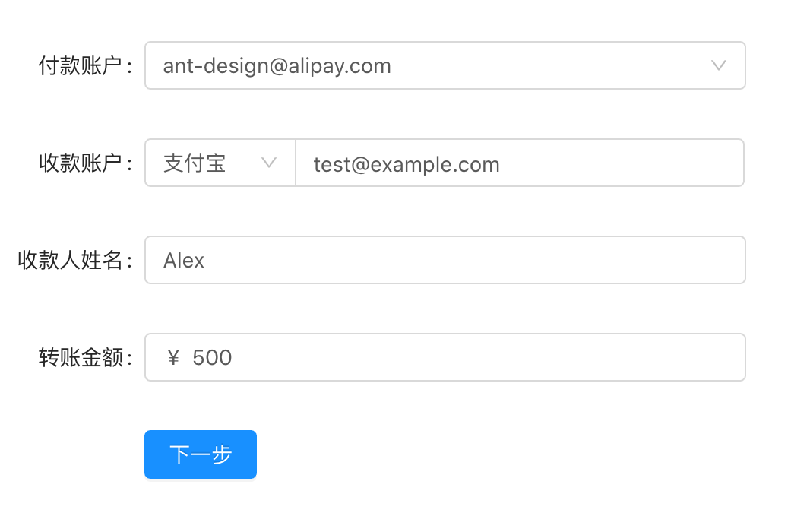The image size is (810, 532).
Task: Focus the test@example.com payee account field
Action: (520, 163)
